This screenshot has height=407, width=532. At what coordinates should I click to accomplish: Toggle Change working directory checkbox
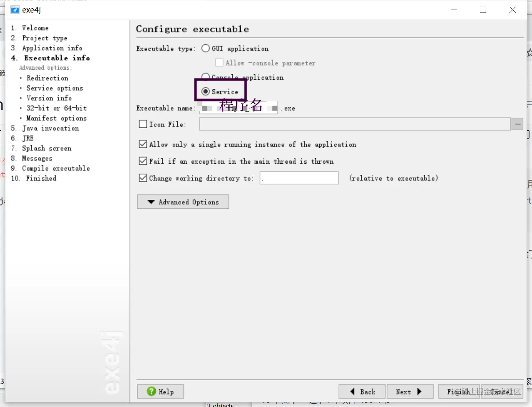tap(143, 178)
